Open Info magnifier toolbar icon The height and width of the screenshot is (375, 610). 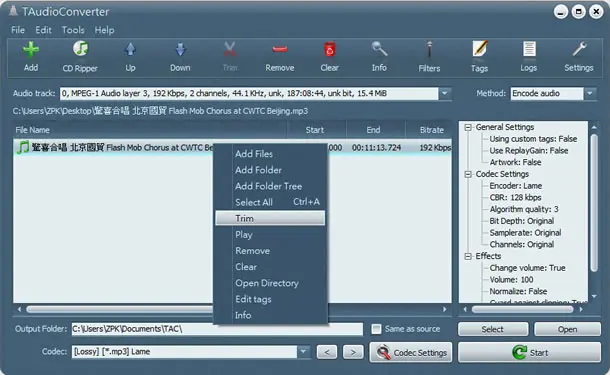[379, 49]
